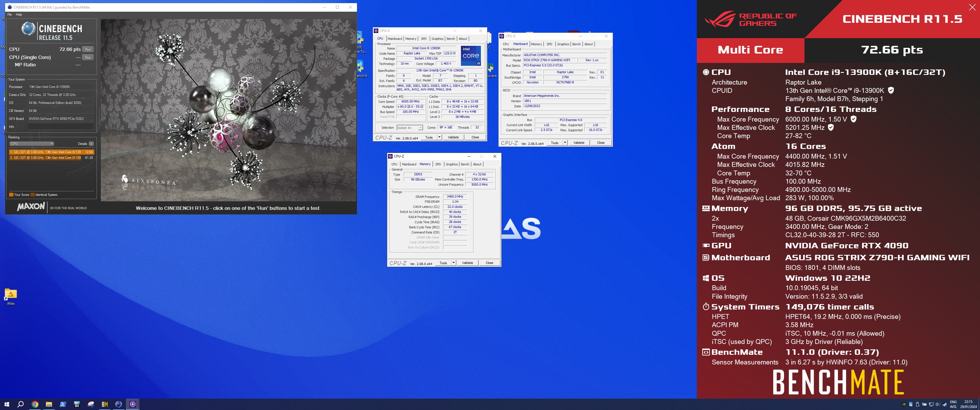This screenshot has height=410, width=980.
Task: Click the Info field in Your System
Action: [x=60, y=127]
